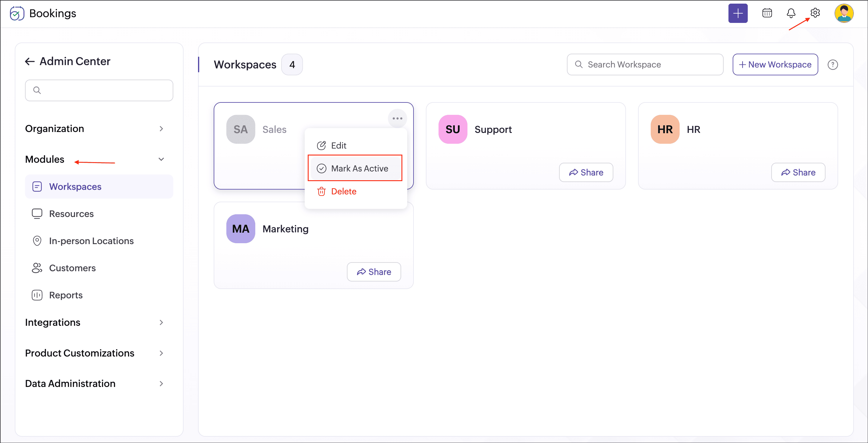Click the Reports chart icon
The width and height of the screenshot is (868, 443).
(x=37, y=295)
